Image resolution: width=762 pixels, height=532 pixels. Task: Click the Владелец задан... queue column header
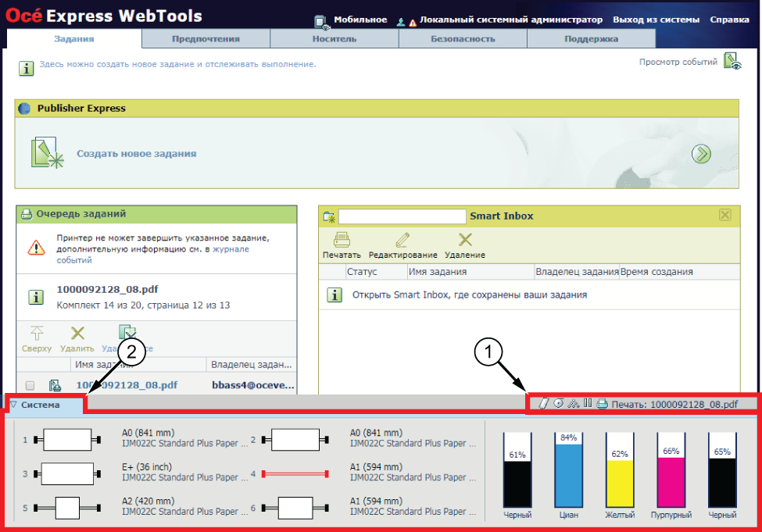251,364
